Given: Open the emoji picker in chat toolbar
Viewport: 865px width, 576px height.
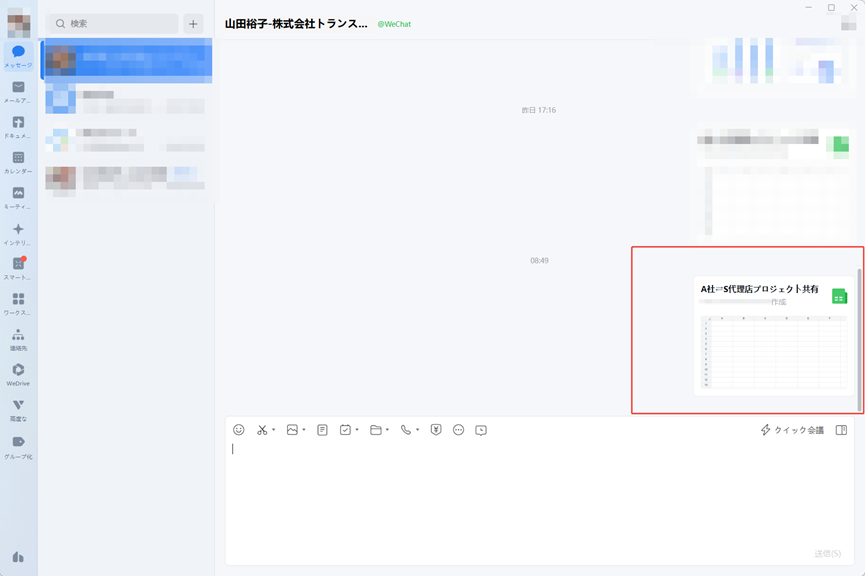Looking at the screenshot, I should coord(238,430).
